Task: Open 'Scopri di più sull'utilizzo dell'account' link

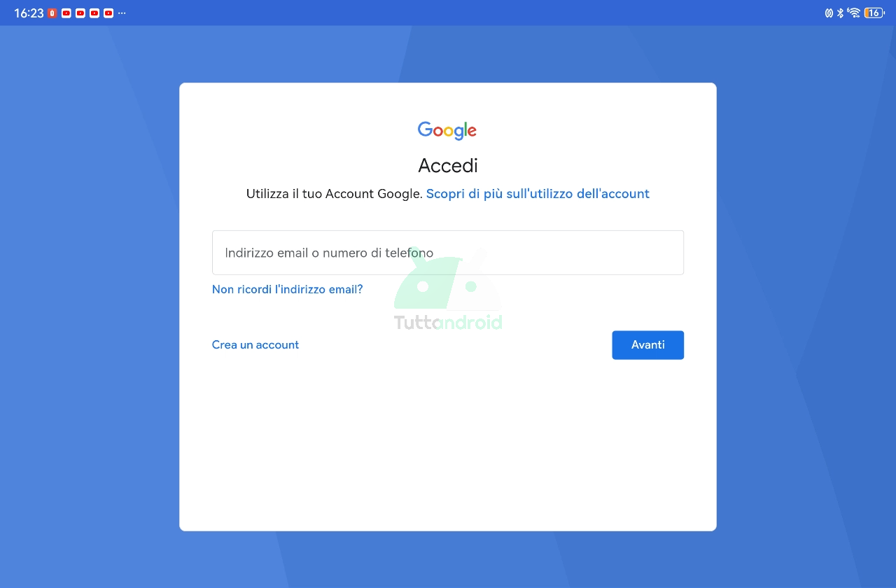Action: point(538,194)
